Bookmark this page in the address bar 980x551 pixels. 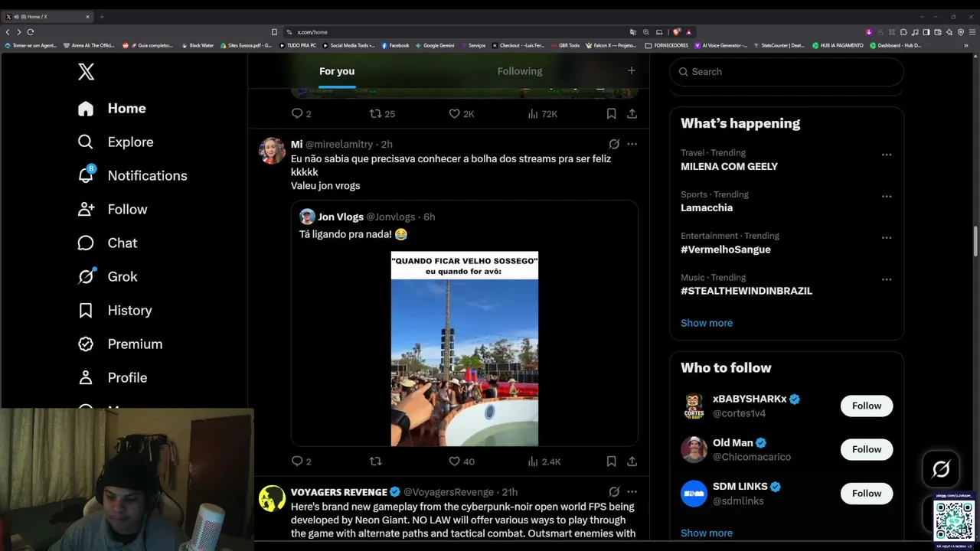[274, 32]
